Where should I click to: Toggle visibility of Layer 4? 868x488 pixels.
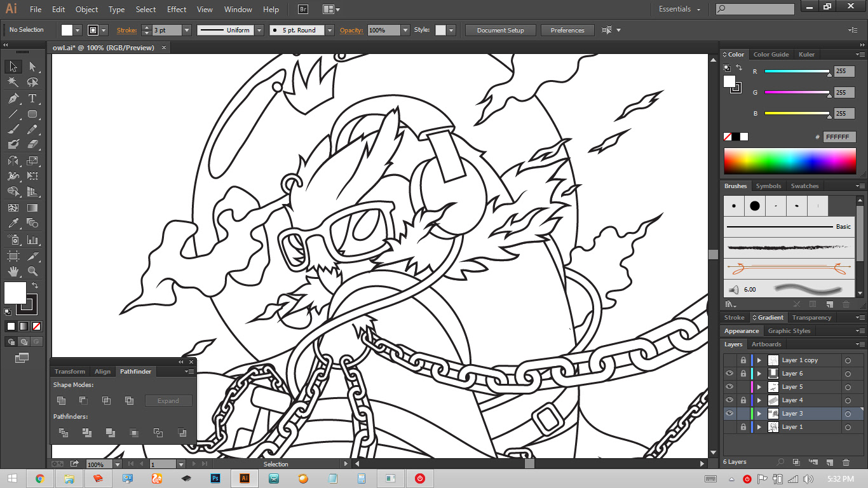pyautogui.click(x=729, y=400)
